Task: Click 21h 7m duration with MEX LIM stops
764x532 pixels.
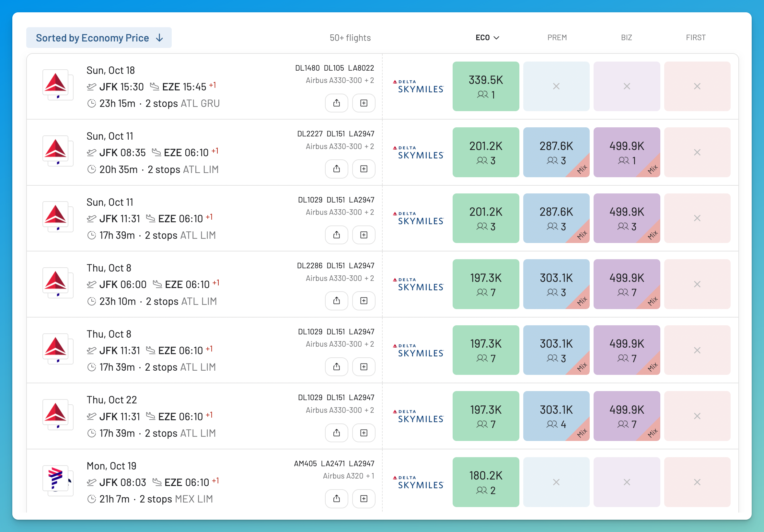Action: (x=150, y=499)
